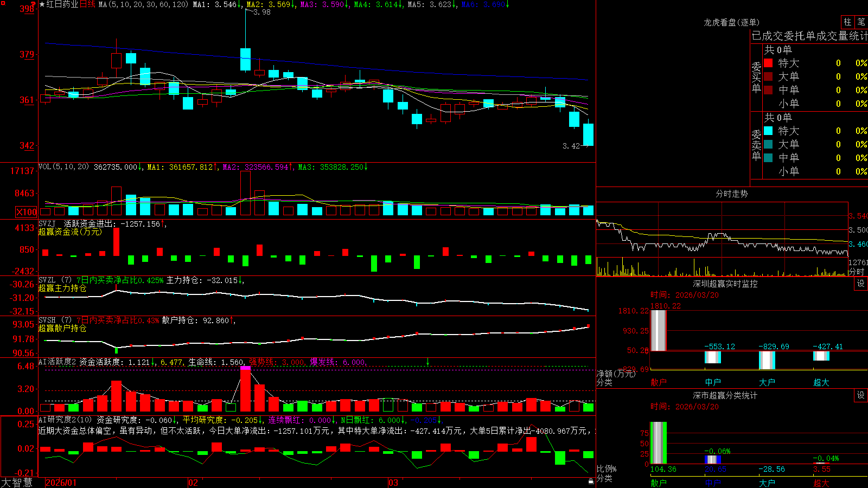Select the AI活跃度2 indicator label
The height and width of the screenshot is (488, 868).
(58, 362)
